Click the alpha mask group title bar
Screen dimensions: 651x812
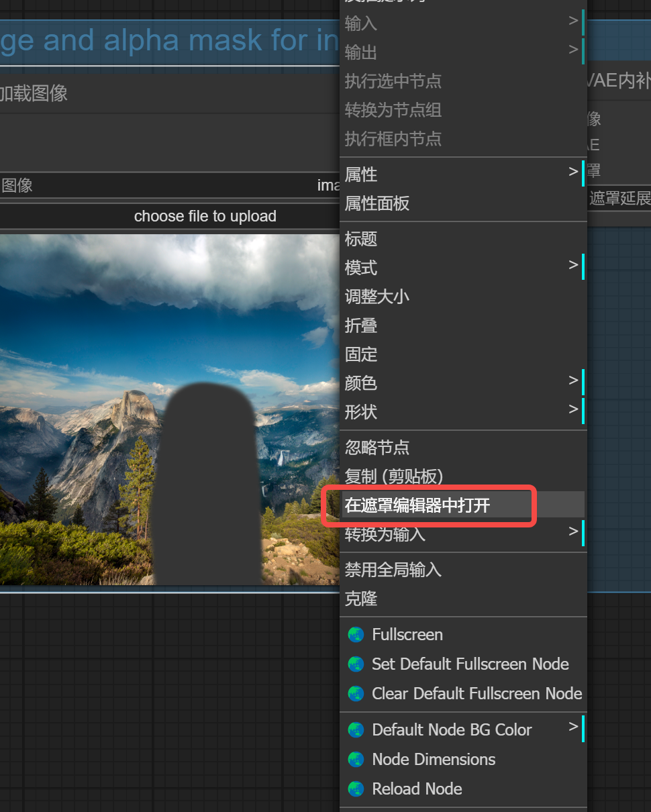coord(170,42)
